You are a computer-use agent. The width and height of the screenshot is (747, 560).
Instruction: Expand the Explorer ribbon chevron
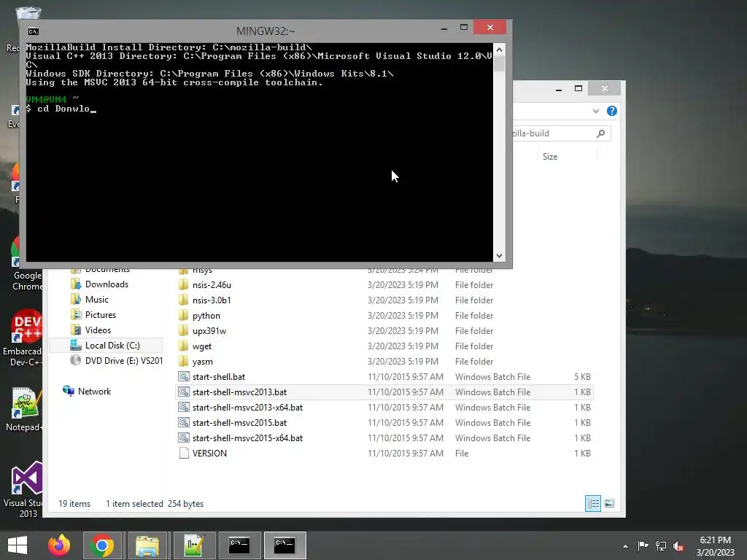point(595,111)
